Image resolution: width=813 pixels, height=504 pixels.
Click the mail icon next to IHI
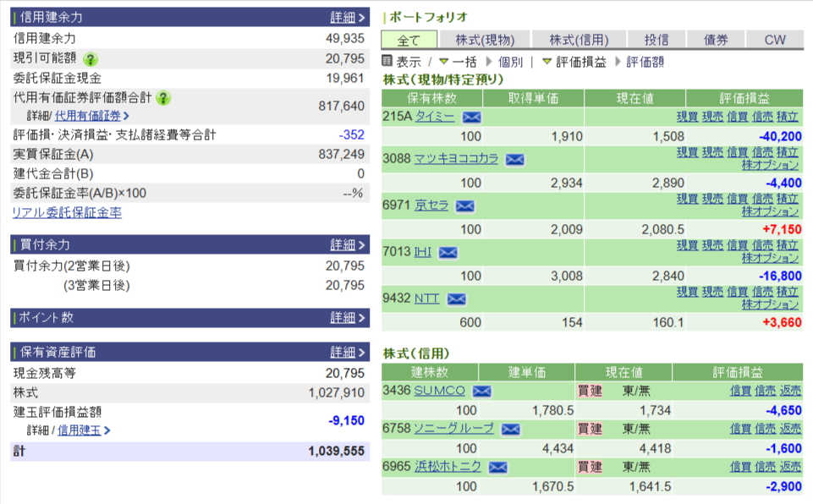click(448, 252)
